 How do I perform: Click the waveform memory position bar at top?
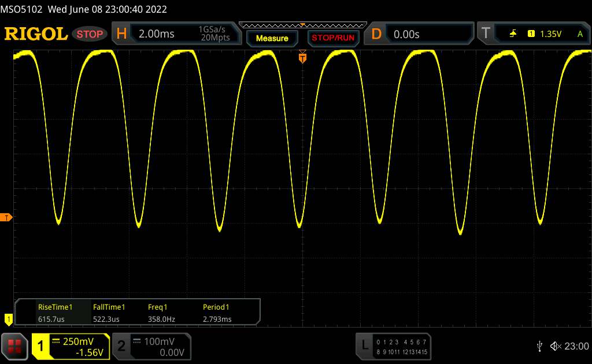pos(302,25)
